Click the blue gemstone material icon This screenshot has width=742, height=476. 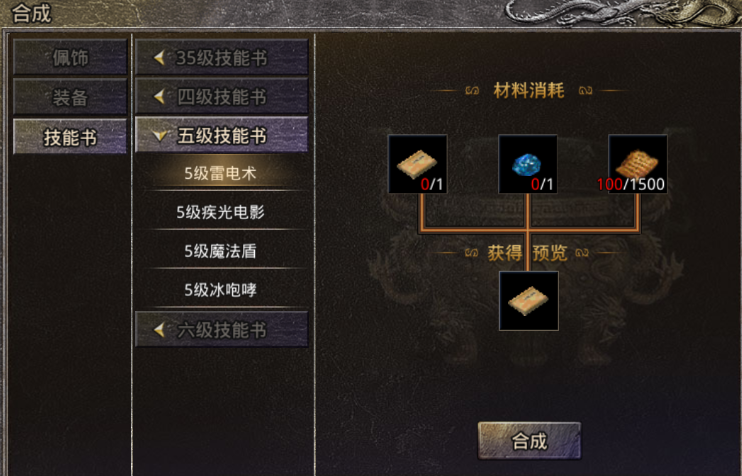pos(528,164)
